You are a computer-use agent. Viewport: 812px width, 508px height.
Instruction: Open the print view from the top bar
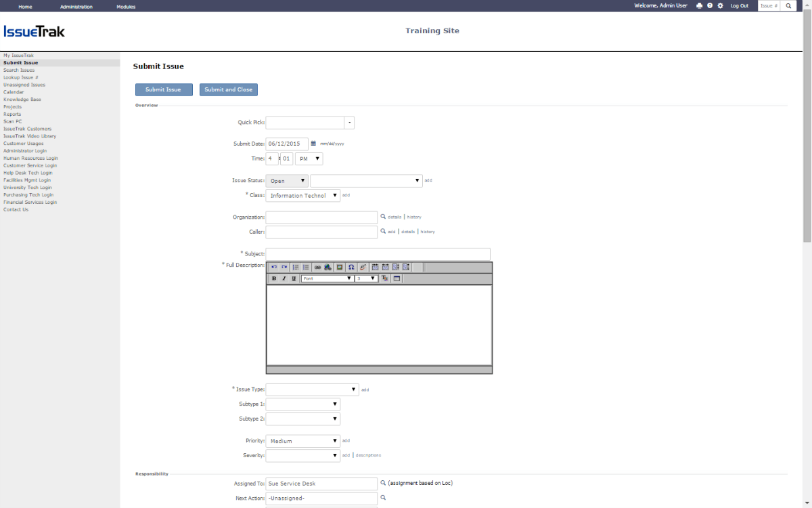(x=699, y=5)
